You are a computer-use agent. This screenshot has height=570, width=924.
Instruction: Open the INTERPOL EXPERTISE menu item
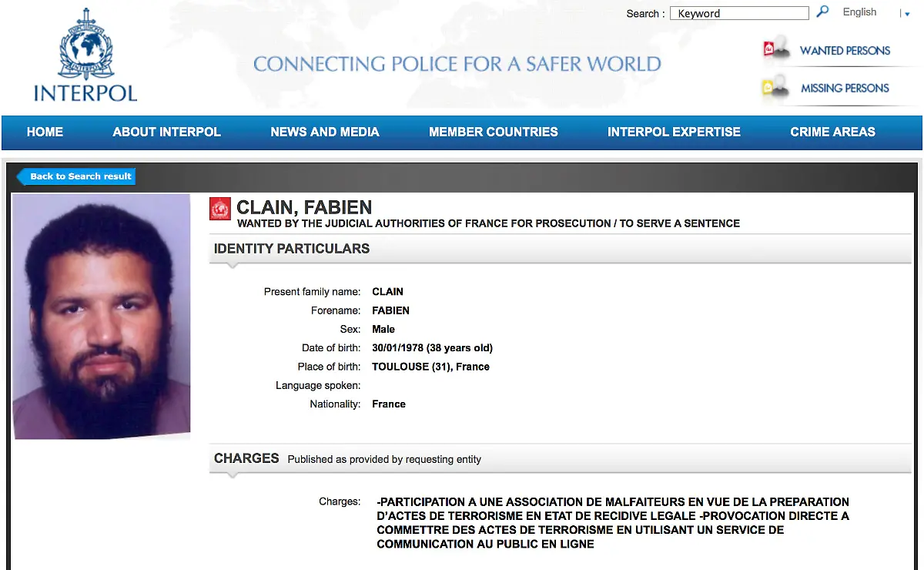(x=674, y=132)
